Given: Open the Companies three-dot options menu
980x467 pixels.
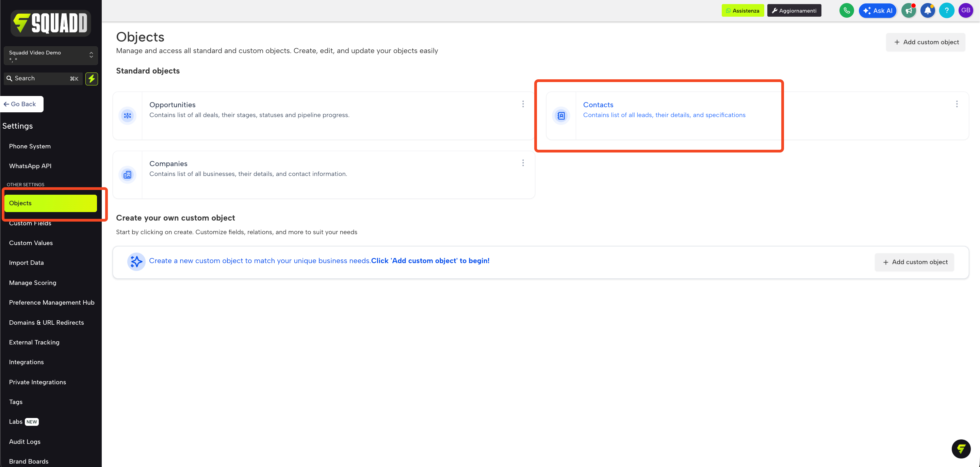Looking at the screenshot, I should (x=523, y=163).
